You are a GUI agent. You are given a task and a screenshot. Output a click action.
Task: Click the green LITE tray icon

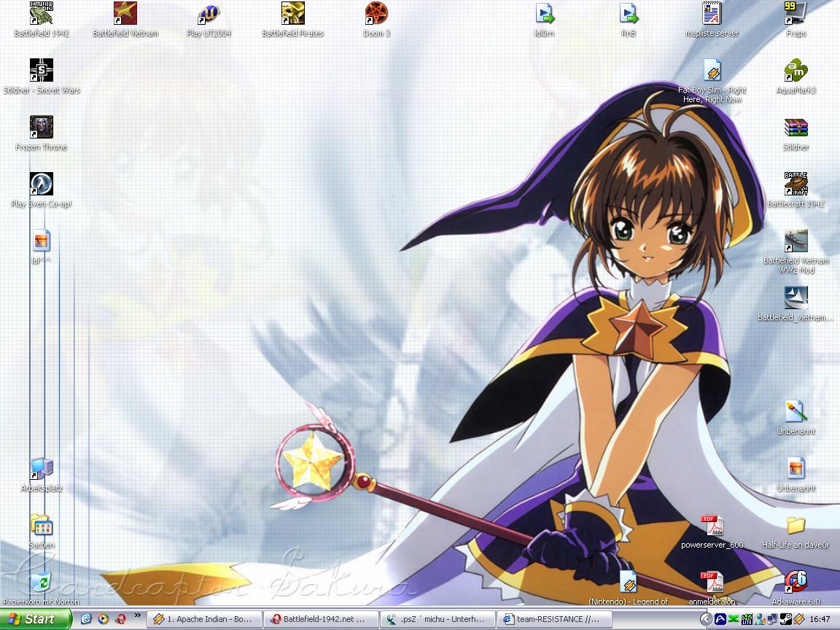click(x=747, y=620)
